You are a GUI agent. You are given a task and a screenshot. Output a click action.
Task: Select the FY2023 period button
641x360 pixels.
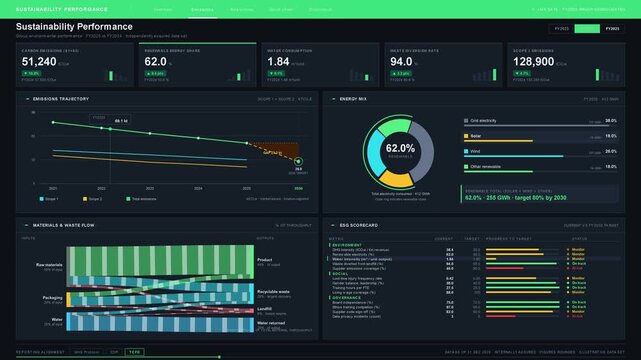[x=562, y=29]
